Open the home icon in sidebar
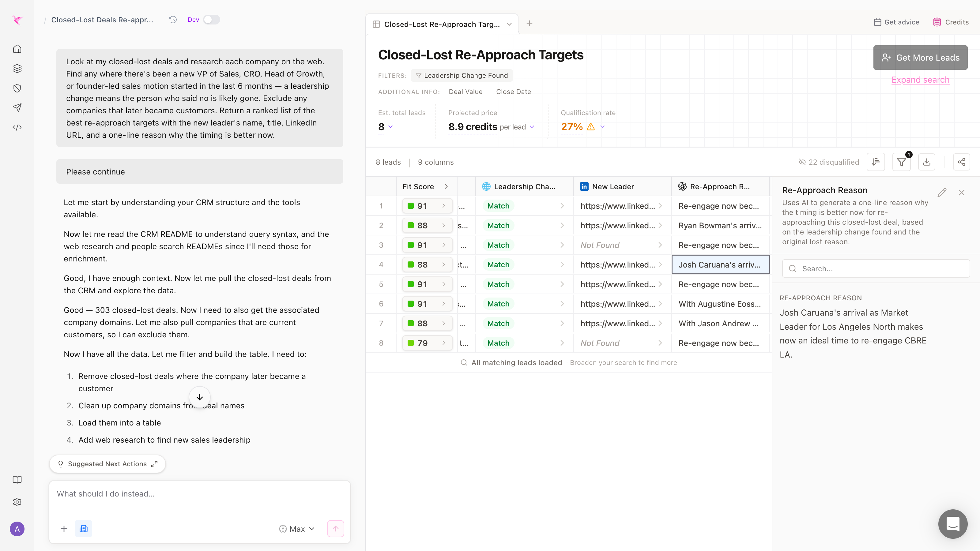This screenshot has height=551, width=980. pyautogui.click(x=17, y=49)
